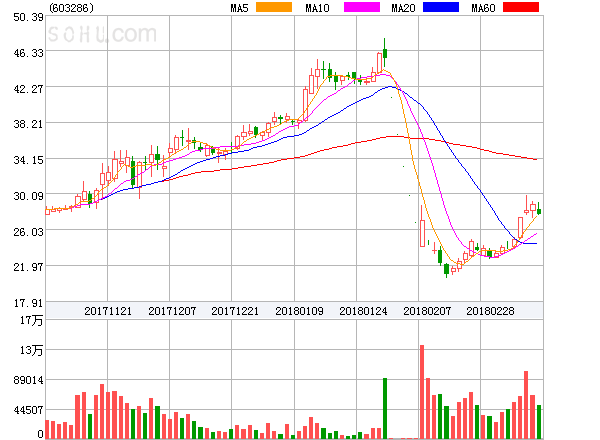Select the MA5 legend label
The width and height of the screenshot is (600, 440).
point(239,8)
